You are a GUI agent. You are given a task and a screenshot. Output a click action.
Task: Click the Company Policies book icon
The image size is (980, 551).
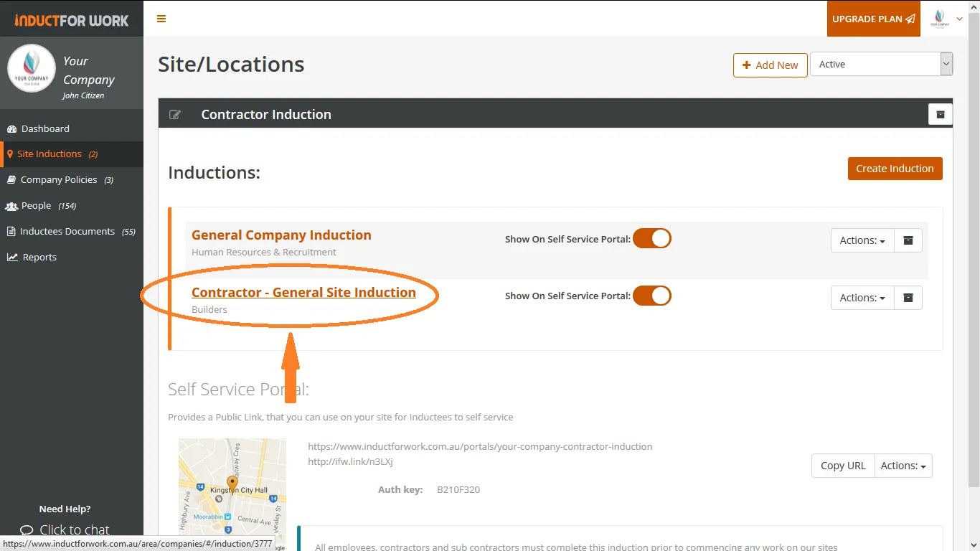11,180
